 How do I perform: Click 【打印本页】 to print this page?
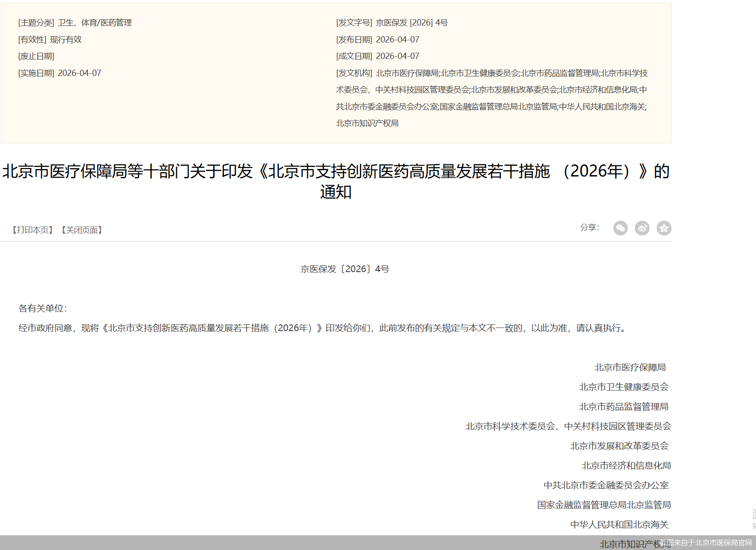32,230
